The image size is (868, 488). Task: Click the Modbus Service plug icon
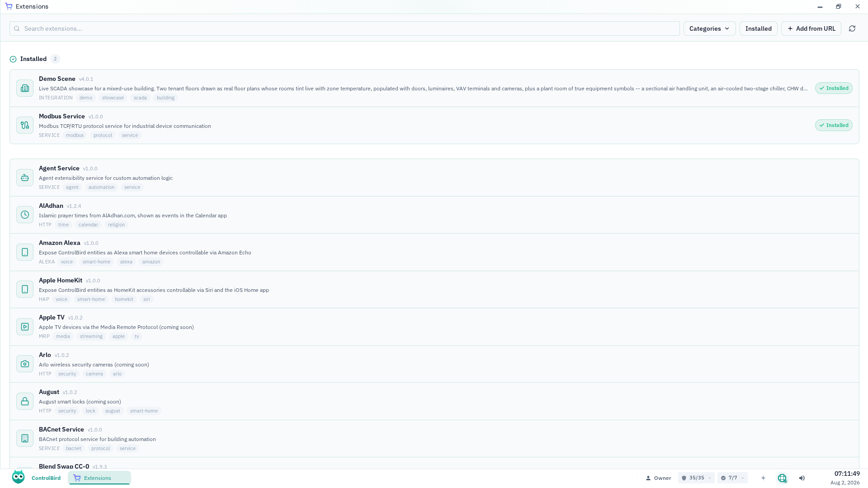click(25, 125)
